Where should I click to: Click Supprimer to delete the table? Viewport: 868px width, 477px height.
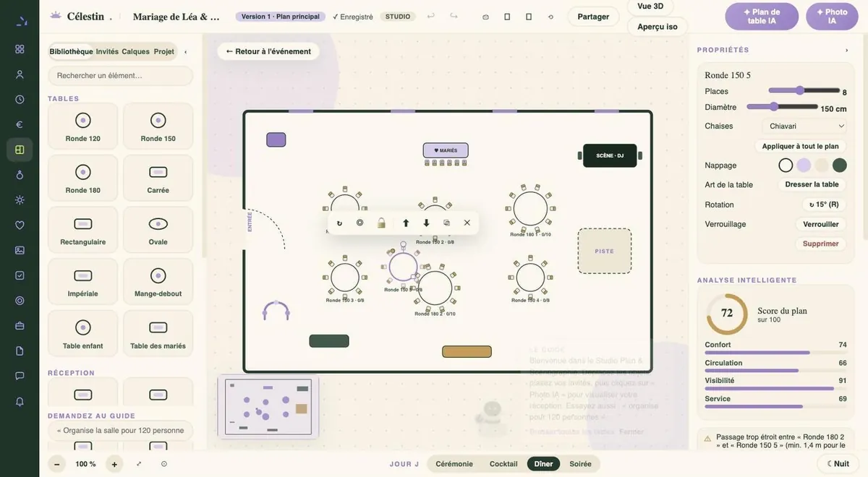(x=820, y=244)
